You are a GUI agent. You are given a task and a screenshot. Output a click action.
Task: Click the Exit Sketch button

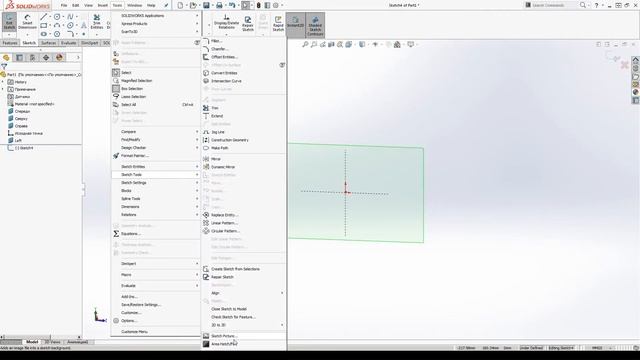9,22
